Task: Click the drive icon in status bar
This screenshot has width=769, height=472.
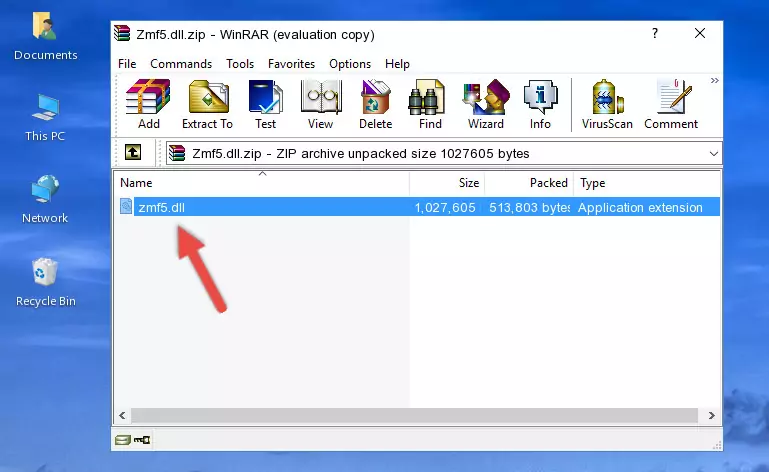Action: 123,440
